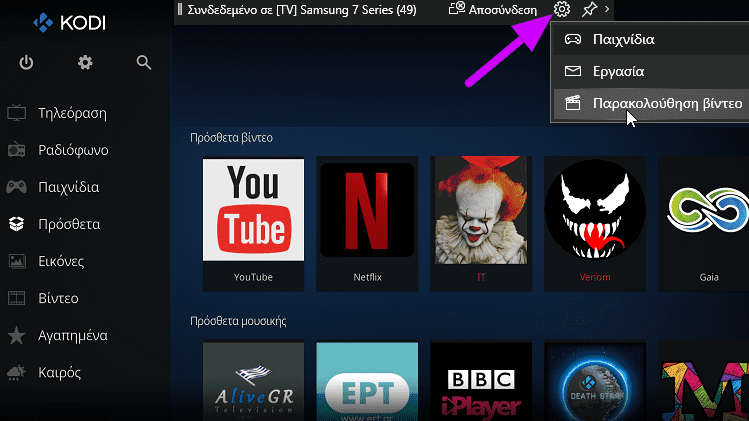The width and height of the screenshot is (749, 421).
Task: Expand the toolbar chevron arrow
Action: [x=607, y=9]
